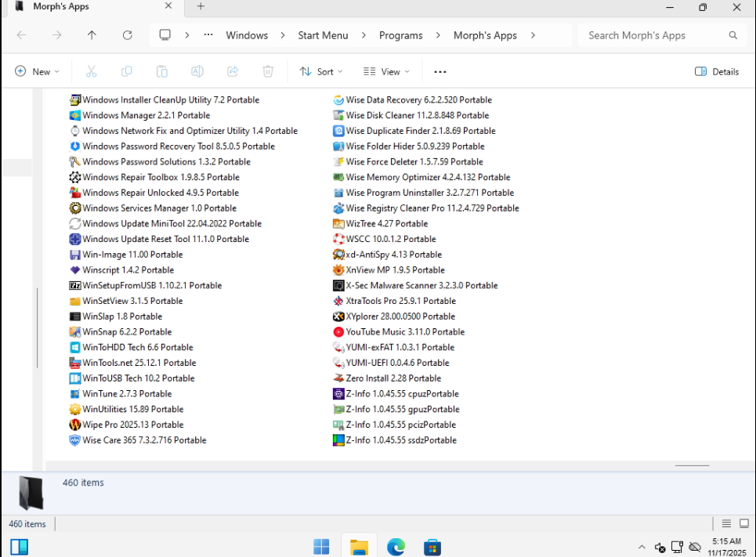
Task: Close the Morph's Apps tab
Action: coord(168,5)
